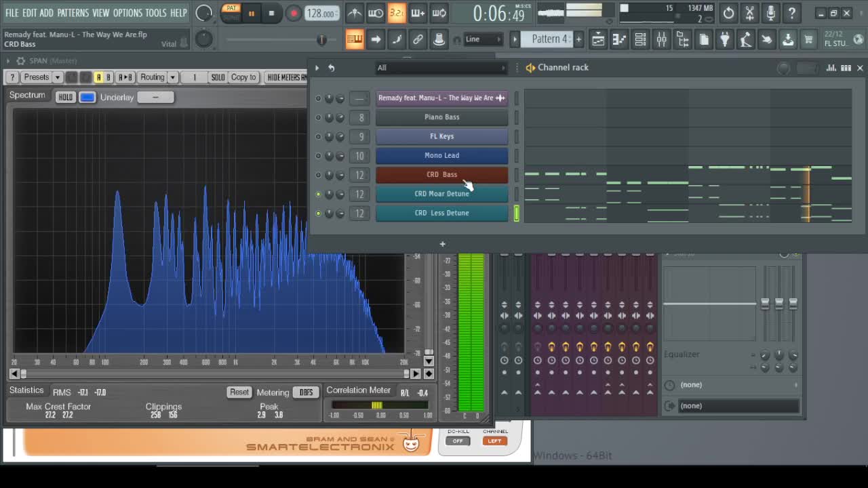The height and width of the screenshot is (488, 868).
Task: Open the PATTERNS menu
Action: (x=73, y=13)
